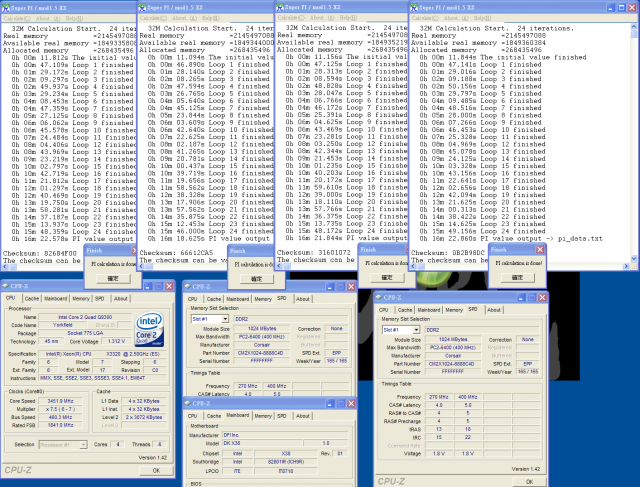The width and height of the screenshot is (640, 487).
Task: Click the scroll-left arrow in the checksum 31601072 window
Action: click(x=280, y=266)
